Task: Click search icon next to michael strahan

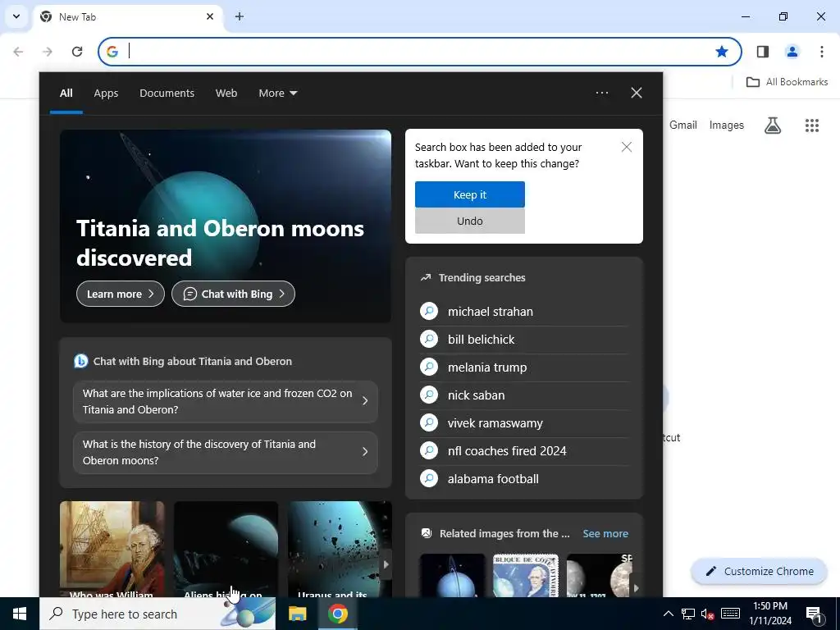Action: click(x=429, y=311)
